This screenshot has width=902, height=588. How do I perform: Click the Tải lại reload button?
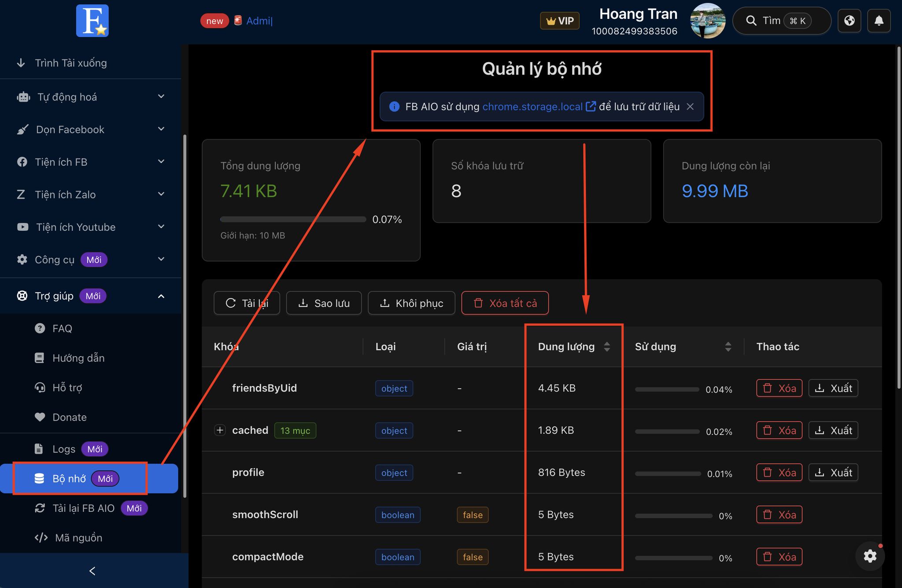247,303
